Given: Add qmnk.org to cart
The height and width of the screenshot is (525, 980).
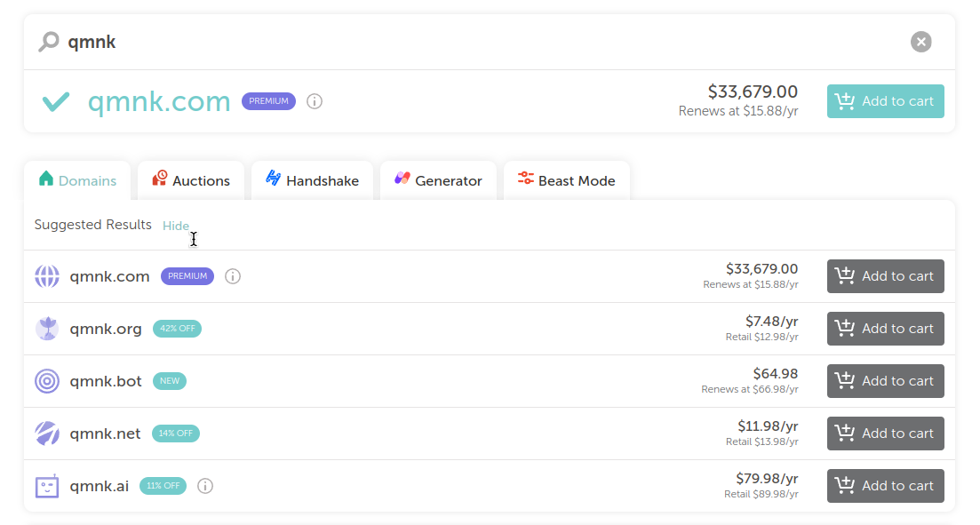Looking at the screenshot, I should (x=885, y=329).
